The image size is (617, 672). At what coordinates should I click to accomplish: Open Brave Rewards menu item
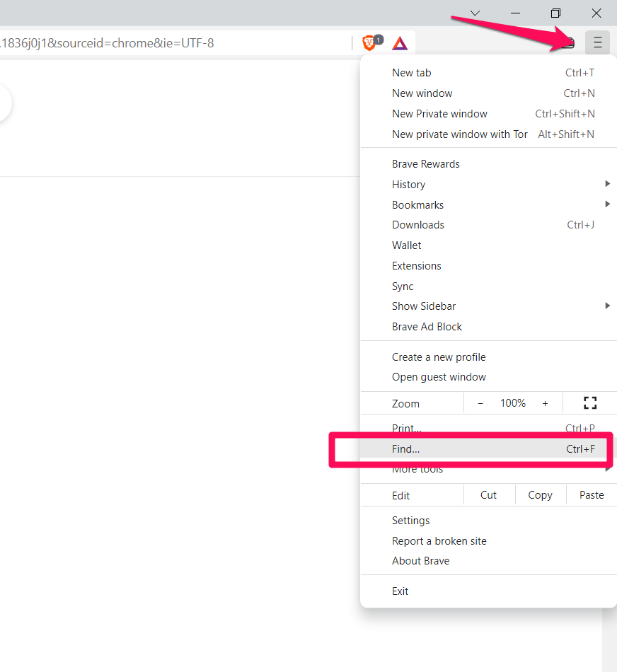(489, 164)
